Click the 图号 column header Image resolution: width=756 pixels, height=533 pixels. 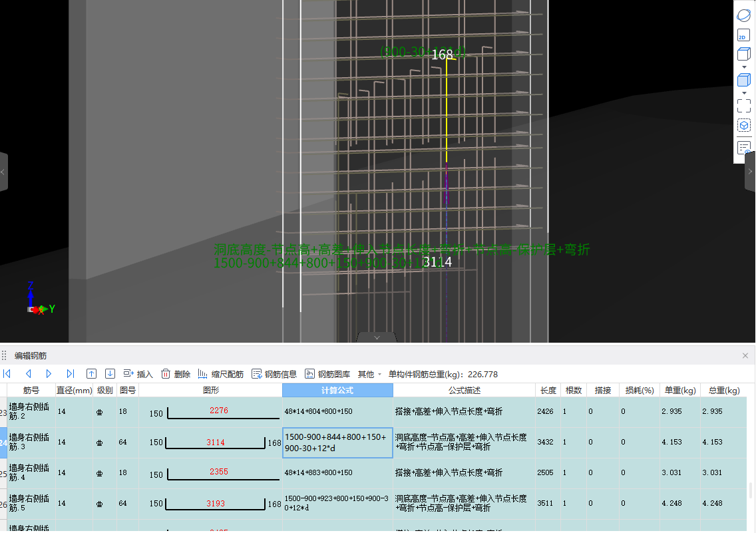click(x=128, y=391)
